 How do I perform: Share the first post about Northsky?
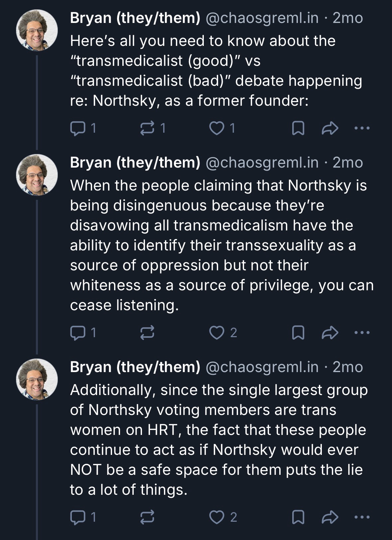[x=330, y=128]
